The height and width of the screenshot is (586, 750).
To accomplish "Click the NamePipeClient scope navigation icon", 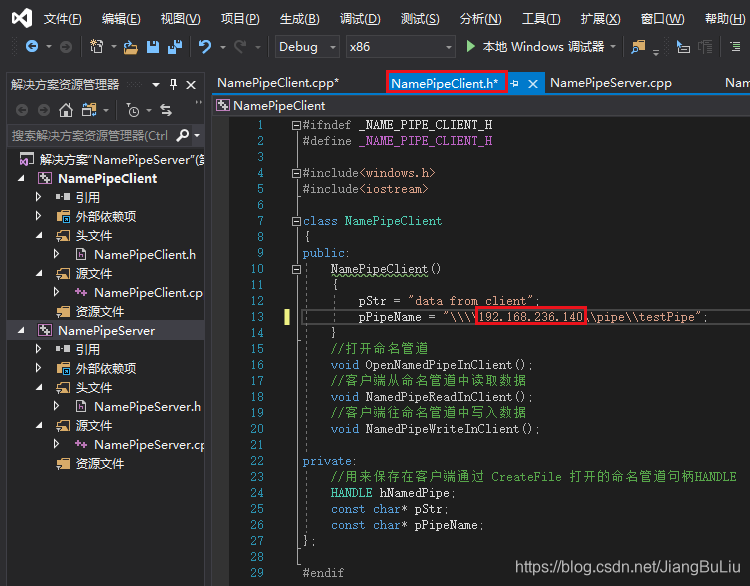I will coord(222,105).
